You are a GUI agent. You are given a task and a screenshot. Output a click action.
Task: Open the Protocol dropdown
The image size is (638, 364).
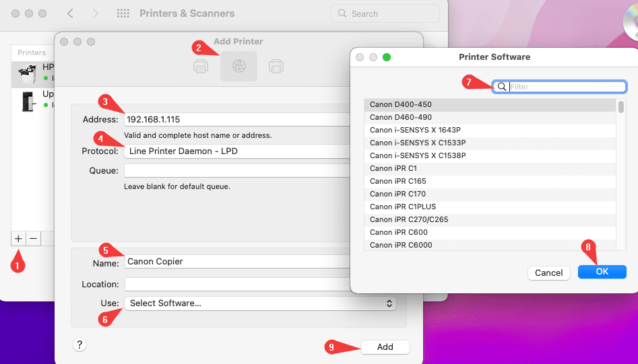236,151
